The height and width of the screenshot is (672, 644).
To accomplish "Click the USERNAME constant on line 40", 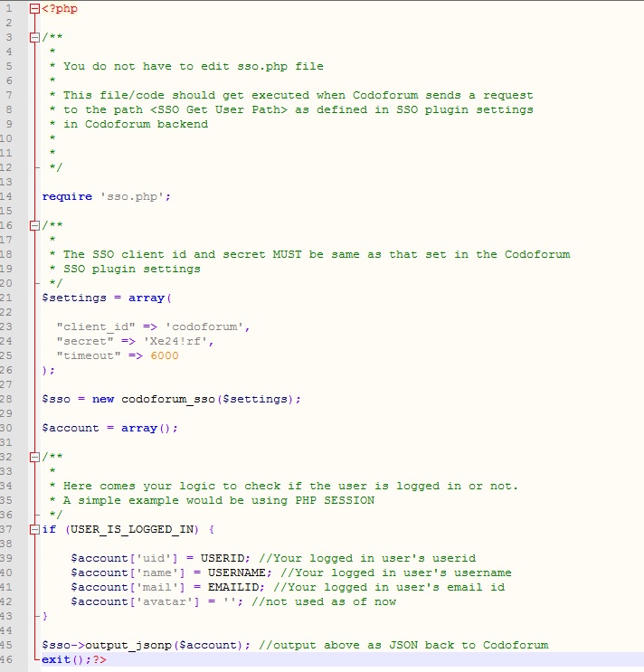I will click(x=236, y=573).
